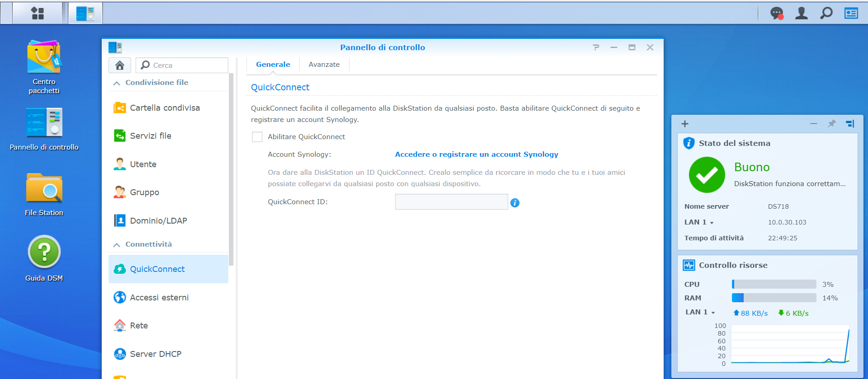Open user options menu icon

coord(802,13)
